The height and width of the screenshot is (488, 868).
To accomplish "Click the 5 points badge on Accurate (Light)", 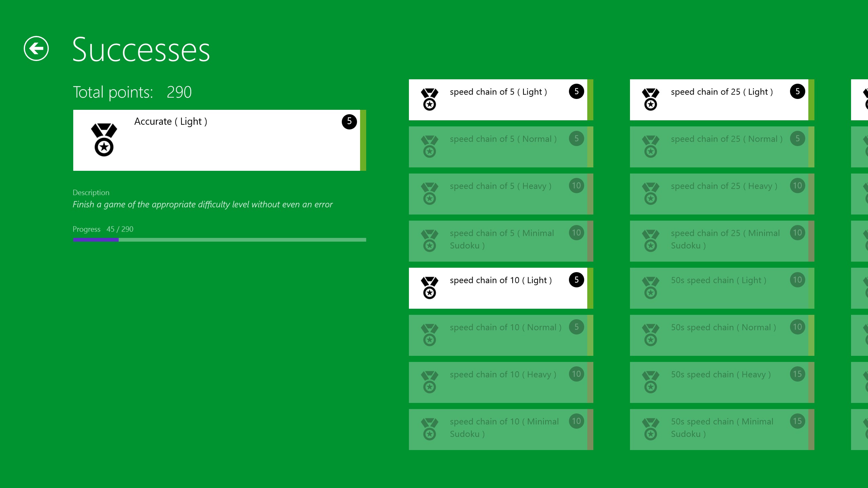I will point(349,122).
